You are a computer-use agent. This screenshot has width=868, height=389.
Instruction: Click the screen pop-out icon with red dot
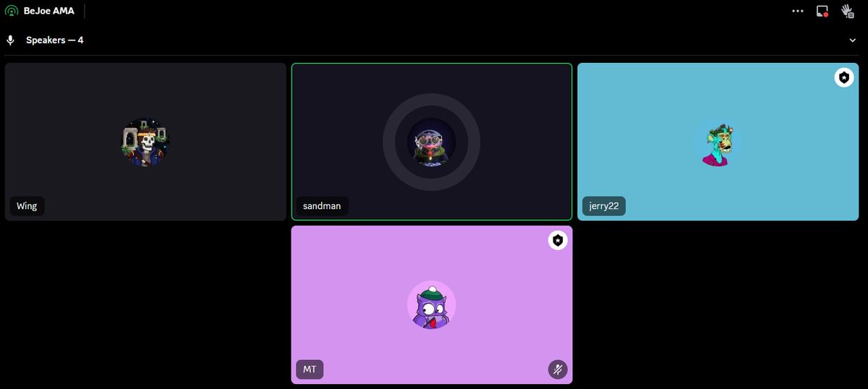tap(822, 11)
